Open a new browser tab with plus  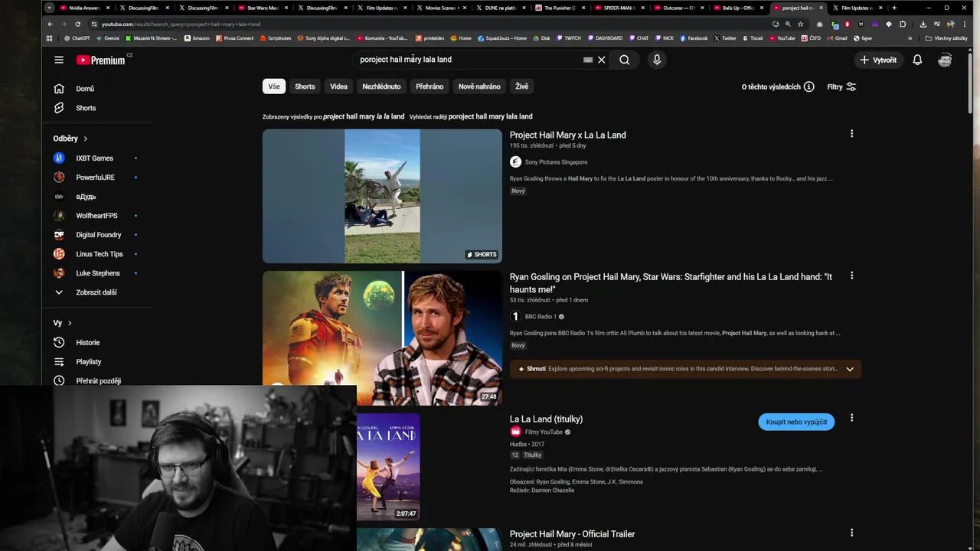(894, 8)
